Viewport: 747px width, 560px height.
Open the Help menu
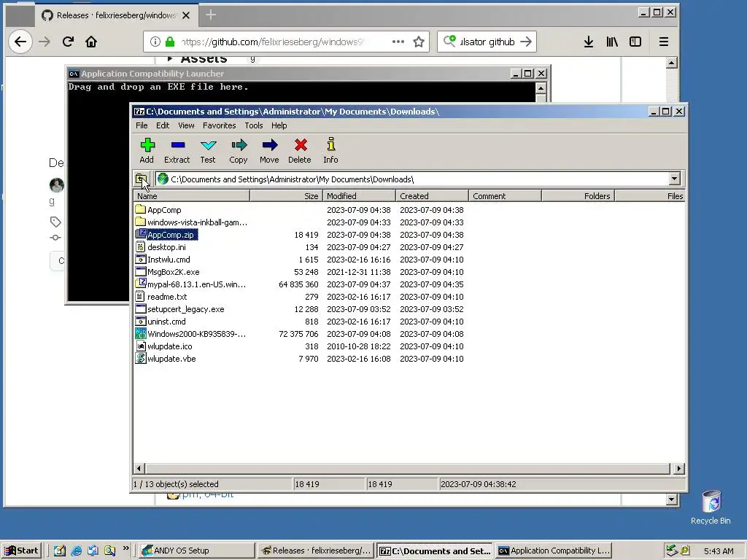pos(279,125)
